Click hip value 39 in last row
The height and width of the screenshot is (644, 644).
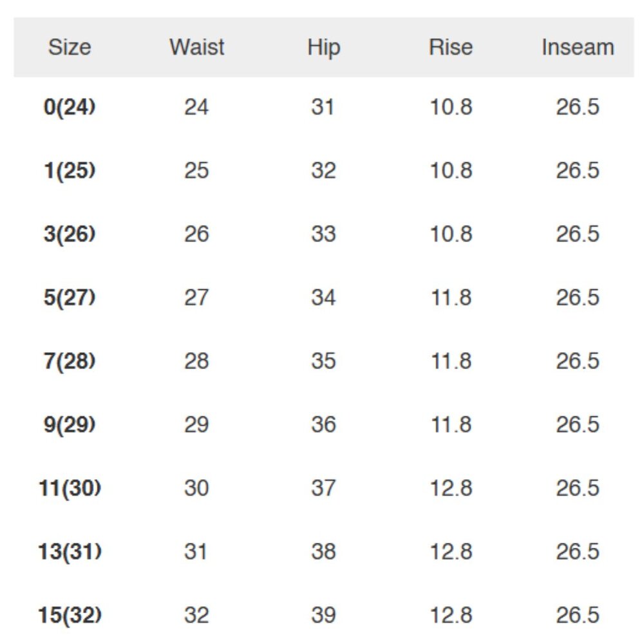[x=323, y=615]
